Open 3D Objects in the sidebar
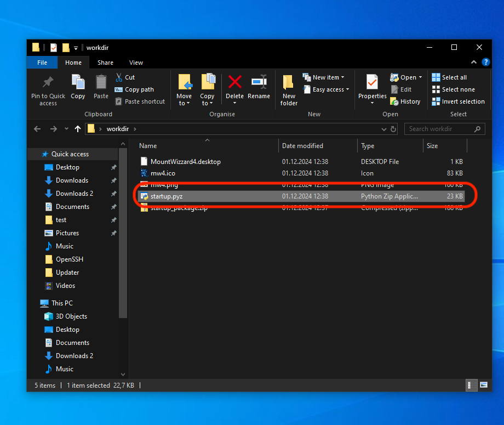The height and width of the screenshot is (425, 504). (x=71, y=316)
